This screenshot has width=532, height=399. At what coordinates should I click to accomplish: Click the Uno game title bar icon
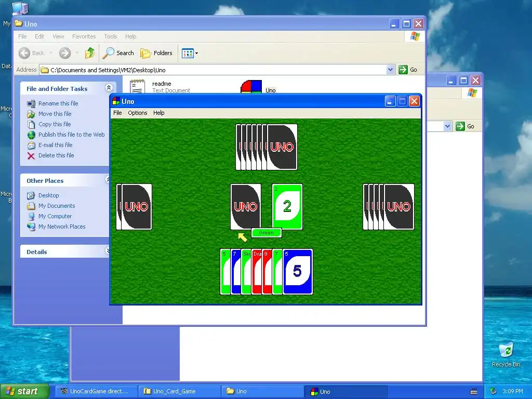point(116,101)
